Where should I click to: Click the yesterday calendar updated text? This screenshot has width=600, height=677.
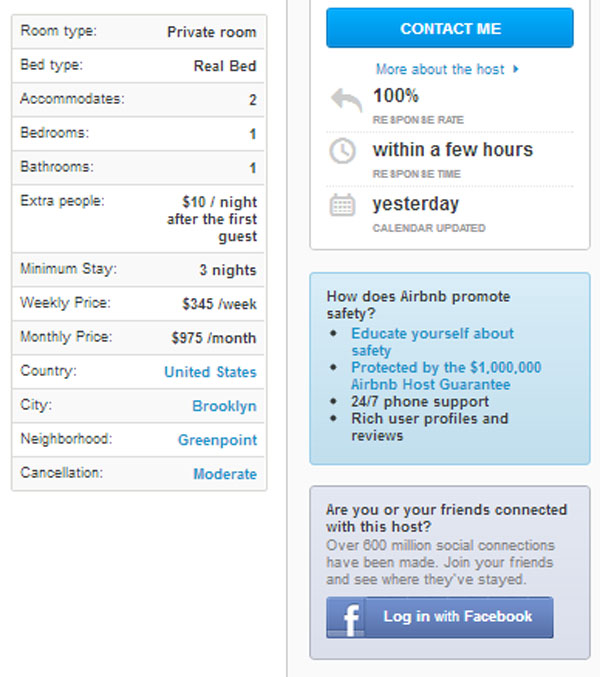click(x=415, y=204)
